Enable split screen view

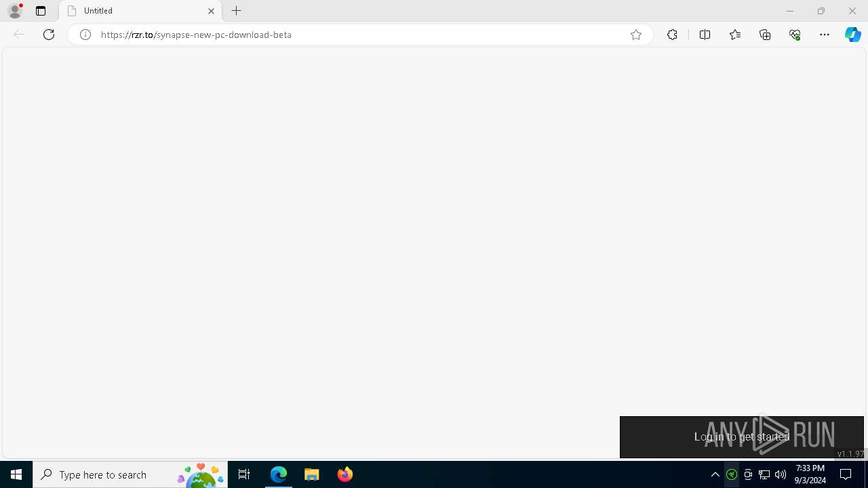705,35
